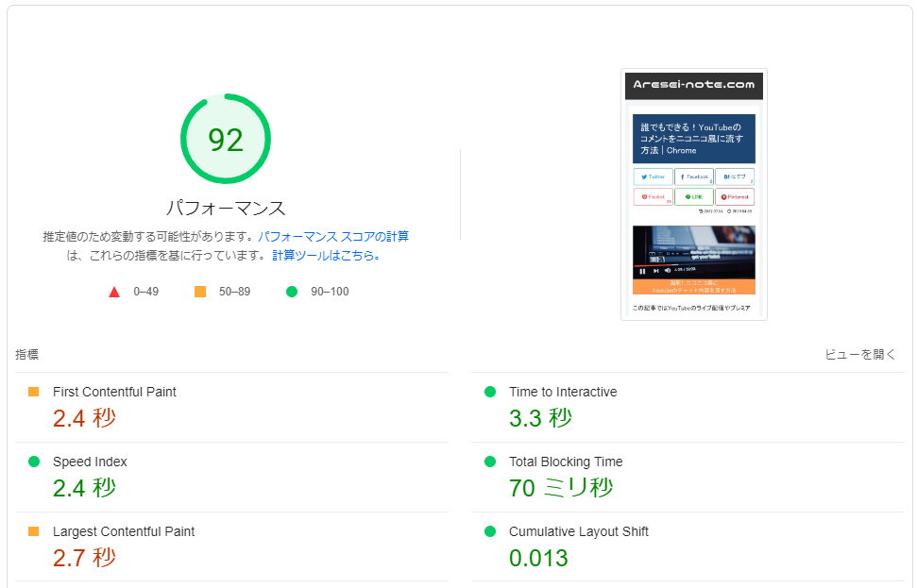The height and width of the screenshot is (588, 917).
Task: Click the orange square 50–89 legend icon
Action: [x=200, y=292]
